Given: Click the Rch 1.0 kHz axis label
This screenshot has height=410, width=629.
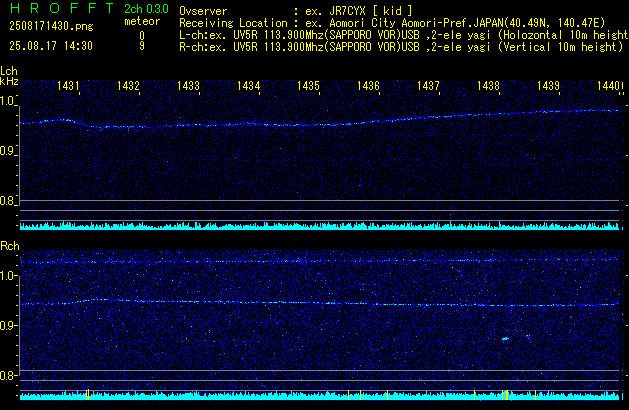Looking at the screenshot, I should point(7,276).
